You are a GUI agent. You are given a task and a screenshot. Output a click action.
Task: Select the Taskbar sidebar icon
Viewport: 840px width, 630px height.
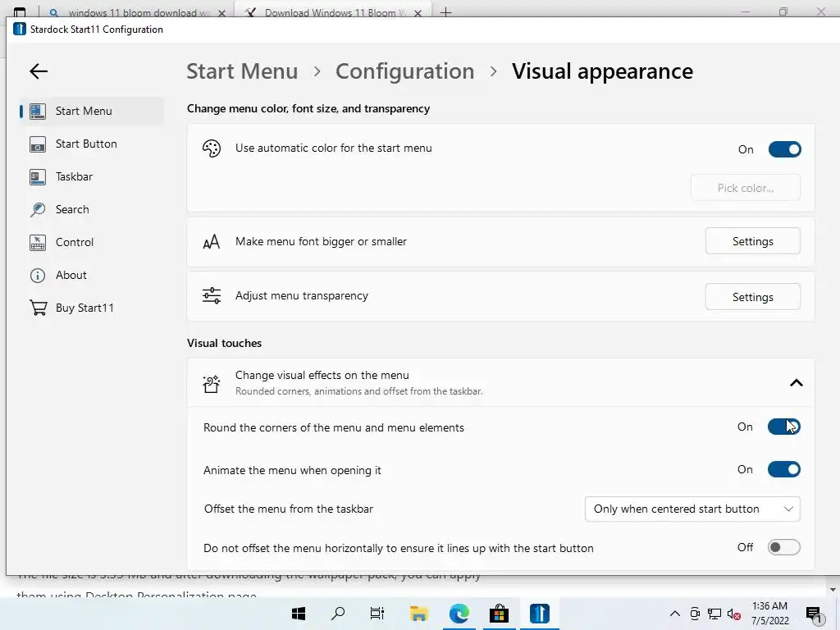38,177
